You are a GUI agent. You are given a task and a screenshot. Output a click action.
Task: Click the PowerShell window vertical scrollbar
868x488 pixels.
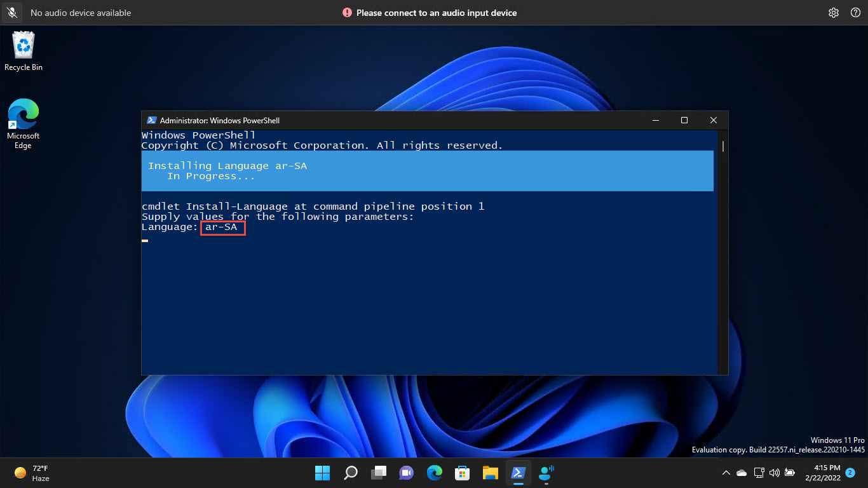tap(723, 252)
